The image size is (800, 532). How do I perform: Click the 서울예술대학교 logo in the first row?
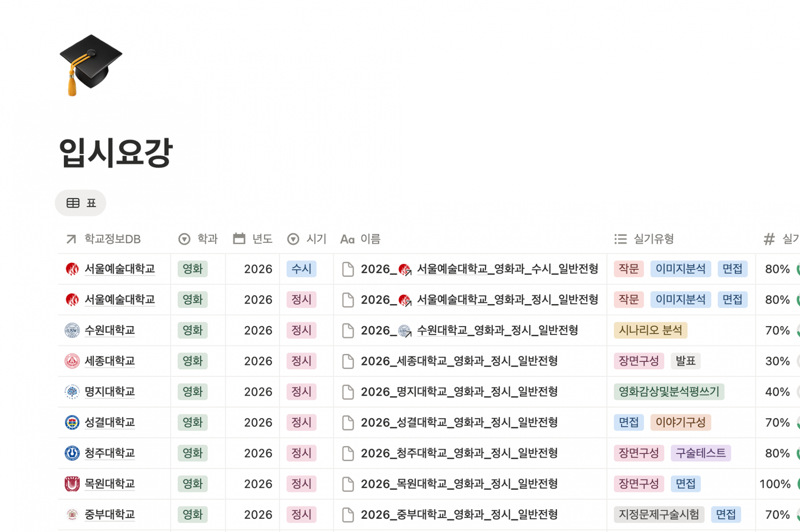tap(72, 269)
